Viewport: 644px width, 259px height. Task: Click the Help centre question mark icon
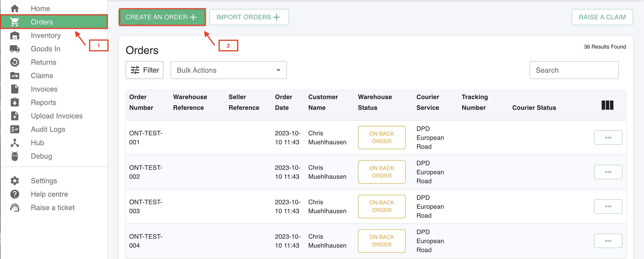point(15,194)
